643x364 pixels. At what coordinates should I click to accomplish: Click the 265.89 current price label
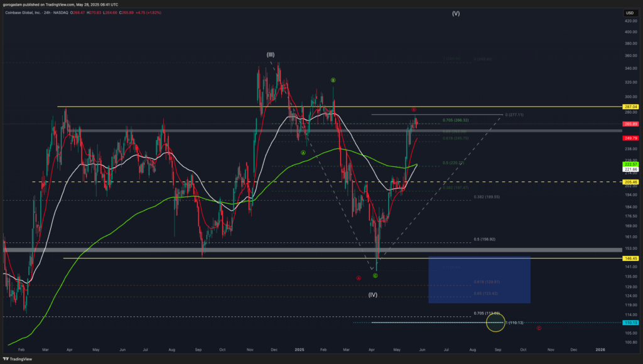(630, 124)
